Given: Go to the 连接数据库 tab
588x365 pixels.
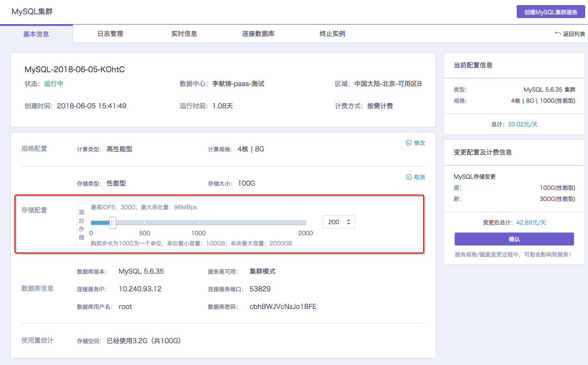Looking at the screenshot, I should (258, 34).
